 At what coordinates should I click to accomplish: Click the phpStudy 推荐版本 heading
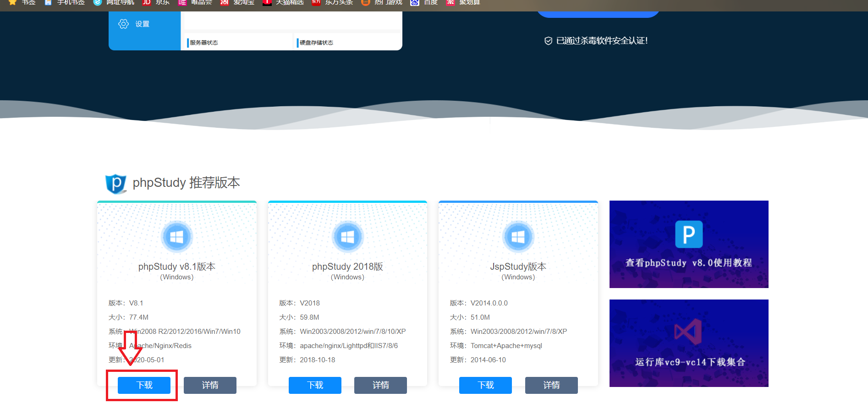[186, 183]
